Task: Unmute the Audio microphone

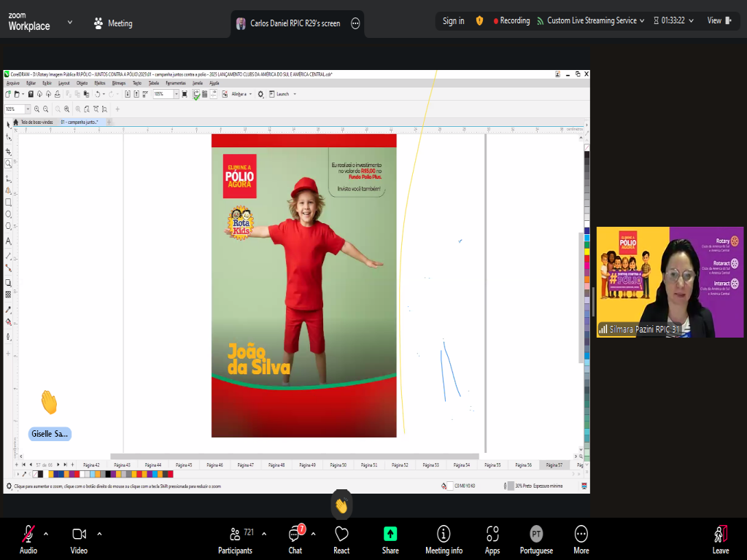Action: [28, 538]
